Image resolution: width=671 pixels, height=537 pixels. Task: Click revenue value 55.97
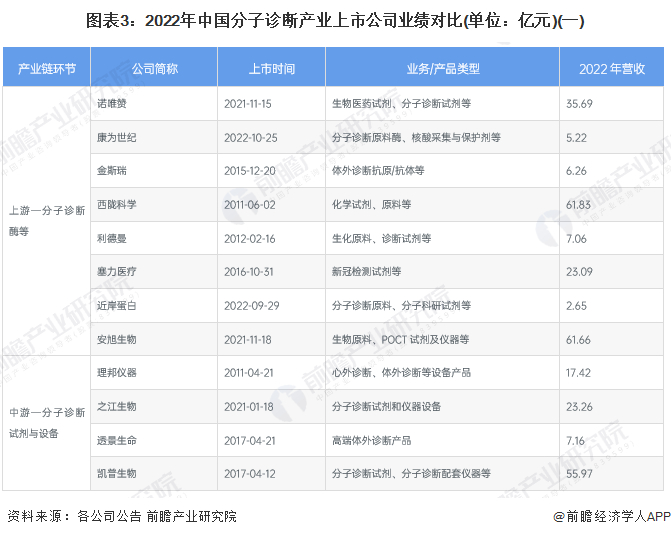point(579,474)
